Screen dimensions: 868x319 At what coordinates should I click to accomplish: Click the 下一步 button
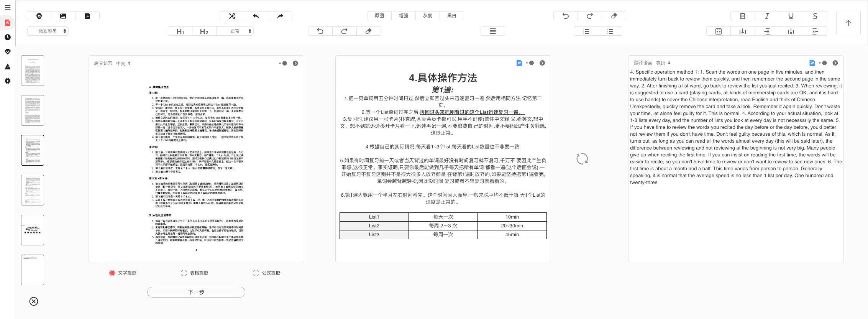pyautogui.click(x=196, y=292)
